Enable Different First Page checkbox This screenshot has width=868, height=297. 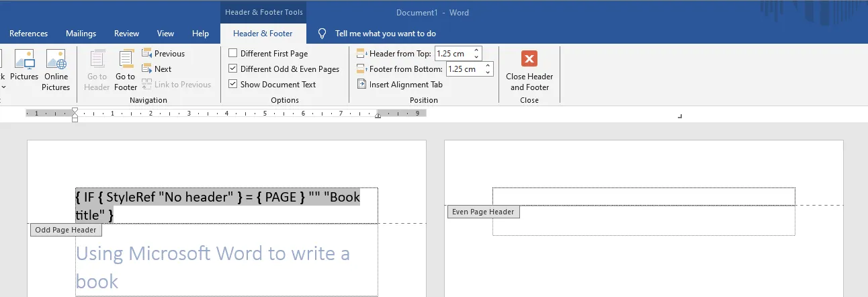233,54
